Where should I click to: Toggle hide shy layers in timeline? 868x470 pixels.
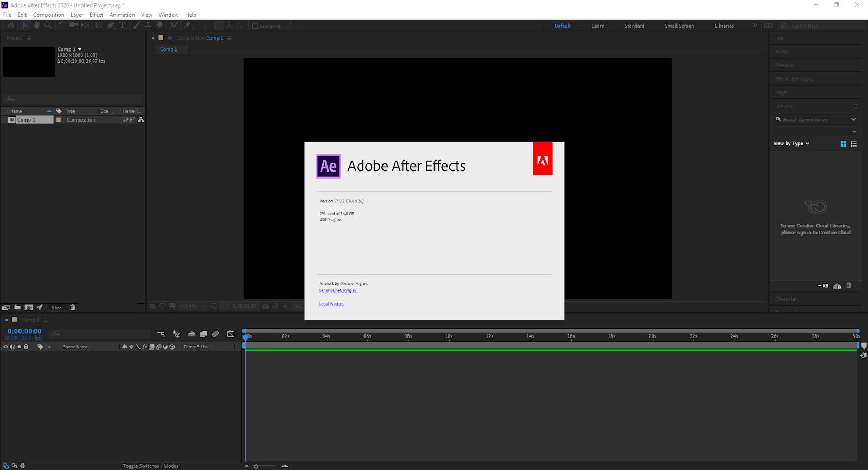point(192,334)
